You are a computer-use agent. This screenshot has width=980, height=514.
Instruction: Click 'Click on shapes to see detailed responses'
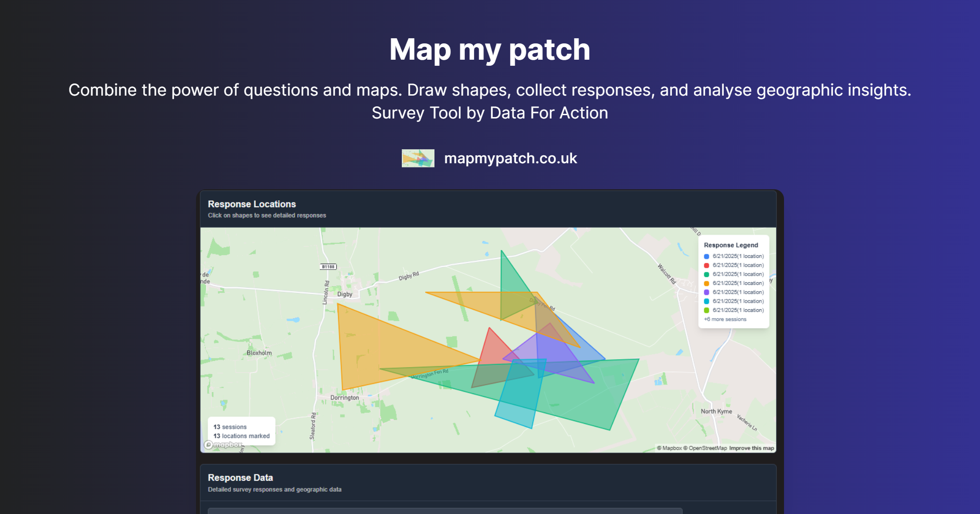point(267,215)
